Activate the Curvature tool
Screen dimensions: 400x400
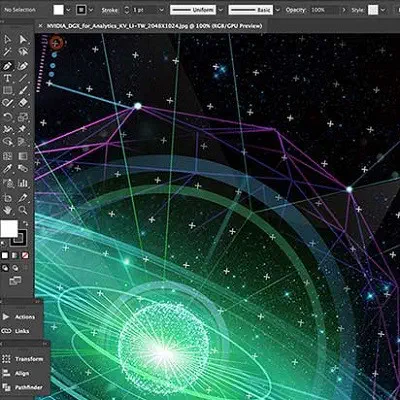click(x=23, y=66)
